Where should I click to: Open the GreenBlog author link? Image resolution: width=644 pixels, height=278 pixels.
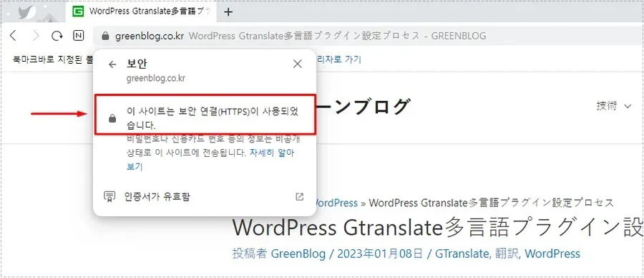[x=298, y=254]
